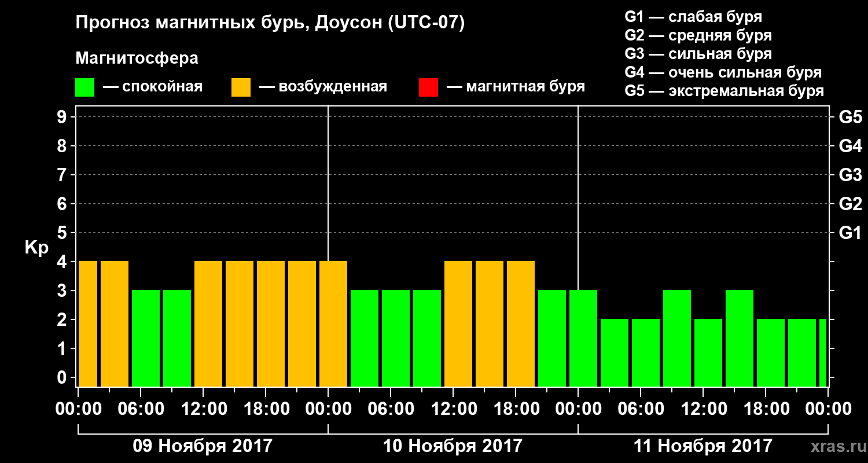Click the '09 Ноября 2017' date label
The height and width of the screenshot is (463, 868).
click(x=203, y=446)
